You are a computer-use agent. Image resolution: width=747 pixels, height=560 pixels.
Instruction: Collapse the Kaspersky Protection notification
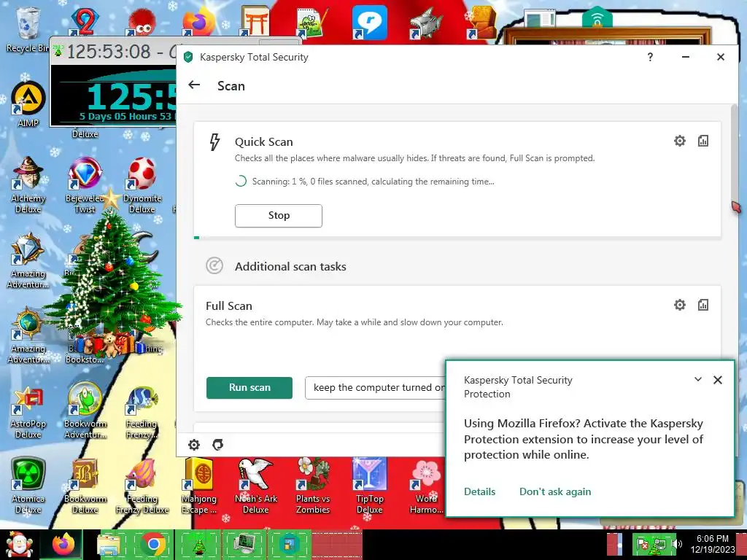pyautogui.click(x=698, y=379)
